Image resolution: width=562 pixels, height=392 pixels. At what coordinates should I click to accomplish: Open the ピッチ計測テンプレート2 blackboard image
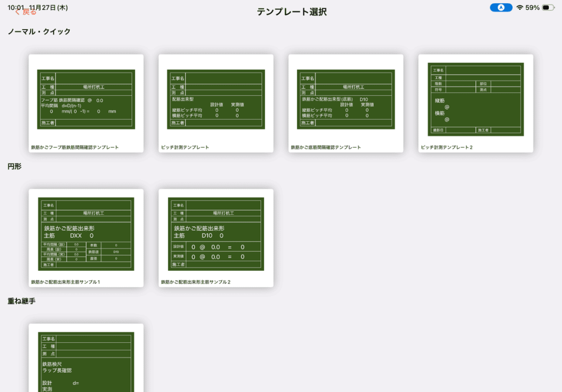[x=476, y=99]
